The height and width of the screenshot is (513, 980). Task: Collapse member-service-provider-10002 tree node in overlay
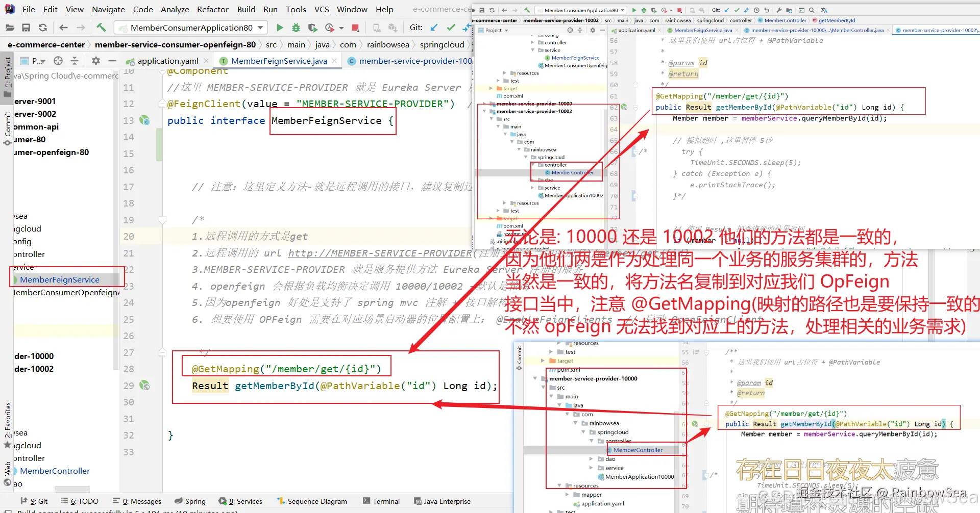485,111
